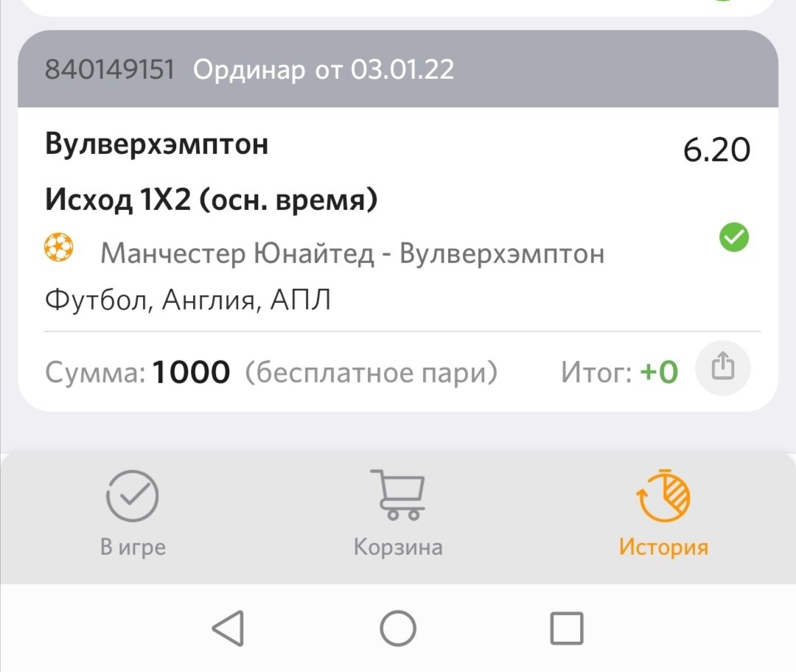This screenshot has width=796, height=672.
Task: Open Android recent apps square
Action: 566,629
